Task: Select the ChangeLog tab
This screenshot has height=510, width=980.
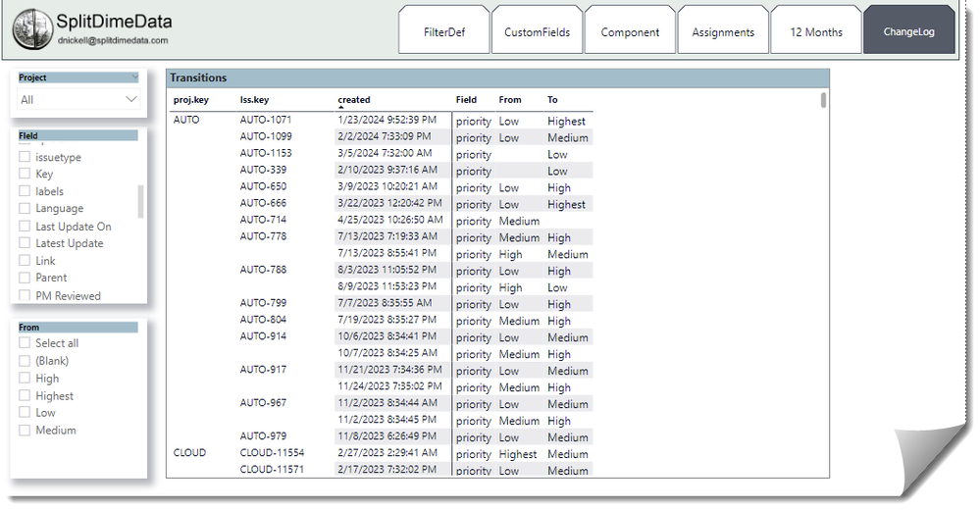Action: (908, 31)
